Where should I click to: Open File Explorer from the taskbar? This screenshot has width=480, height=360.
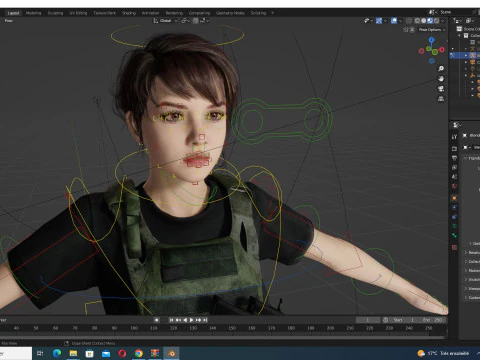[73, 353]
